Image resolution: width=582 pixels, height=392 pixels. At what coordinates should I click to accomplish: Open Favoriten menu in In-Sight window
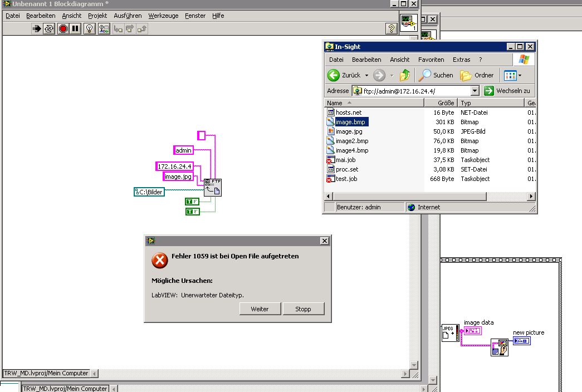[x=431, y=60]
